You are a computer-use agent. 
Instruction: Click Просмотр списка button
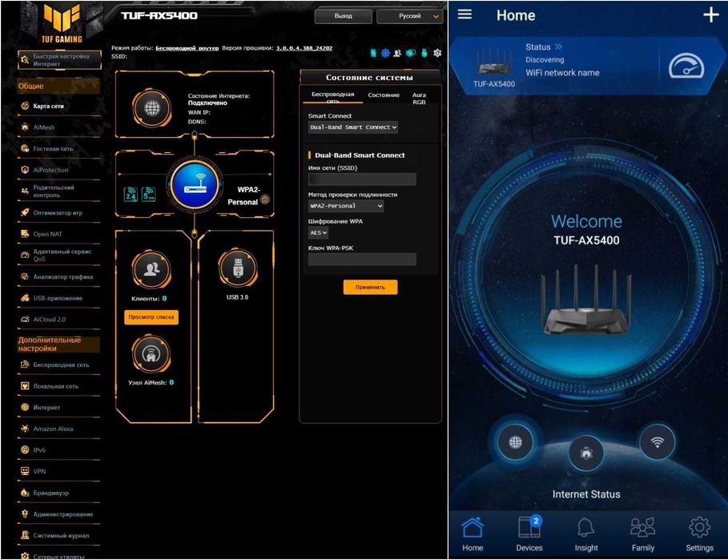[x=151, y=316]
